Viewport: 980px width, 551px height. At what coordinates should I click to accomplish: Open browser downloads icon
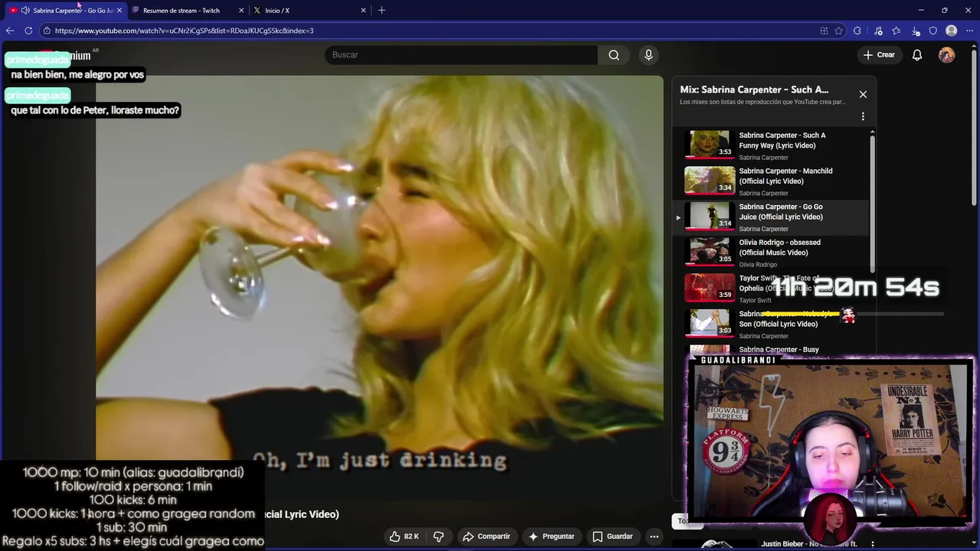(916, 31)
